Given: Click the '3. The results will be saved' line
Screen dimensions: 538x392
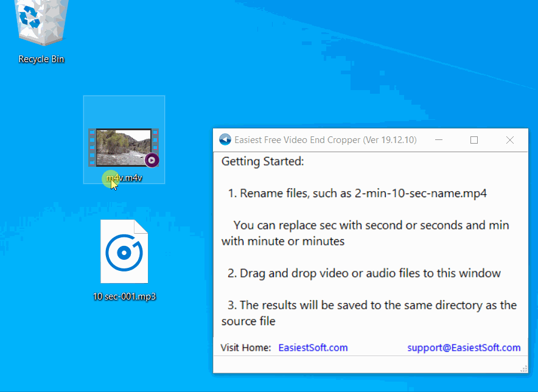Looking at the screenshot, I should tap(369, 313).
